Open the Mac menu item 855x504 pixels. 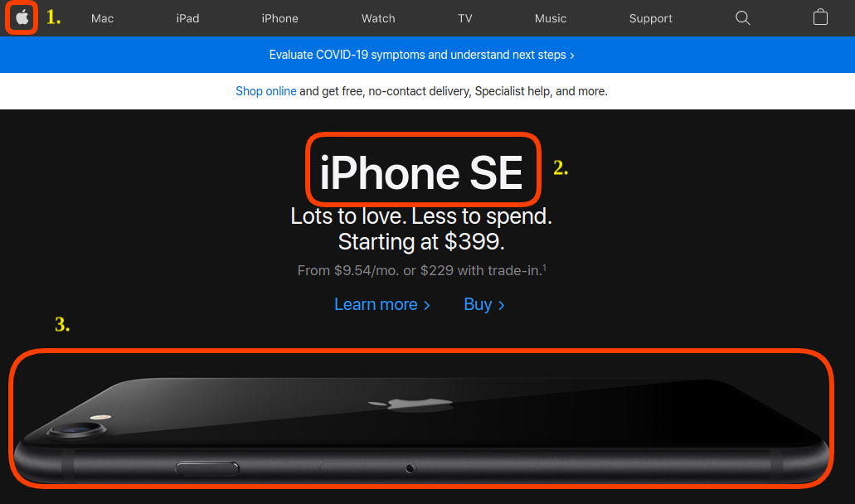103,18
